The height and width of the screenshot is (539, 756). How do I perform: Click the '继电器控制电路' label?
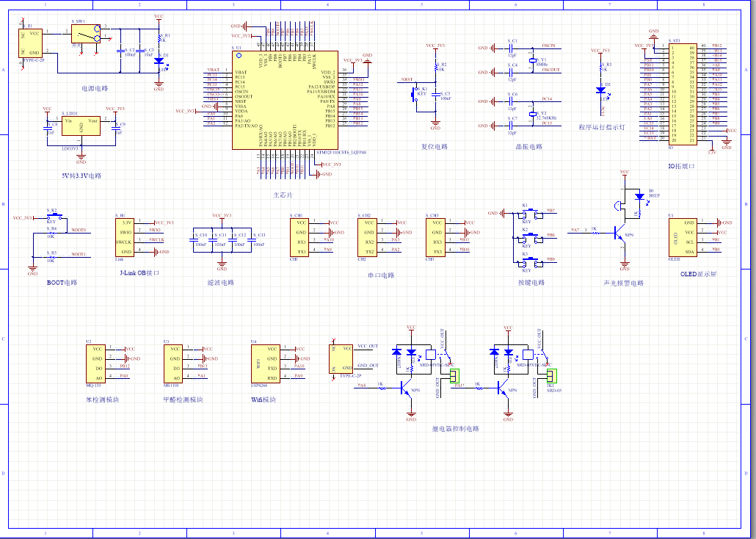pyautogui.click(x=456, y=429)
